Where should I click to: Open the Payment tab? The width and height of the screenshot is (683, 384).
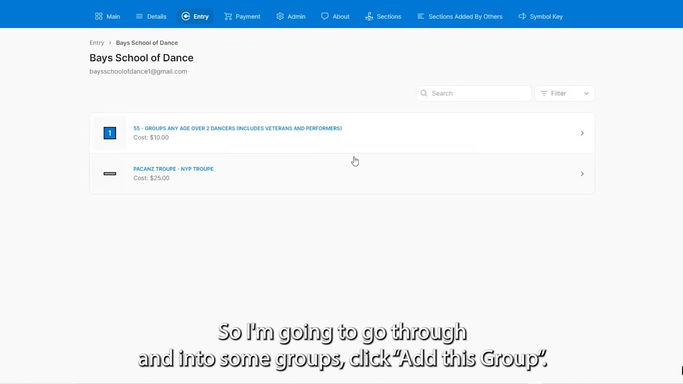pos(242,17)
